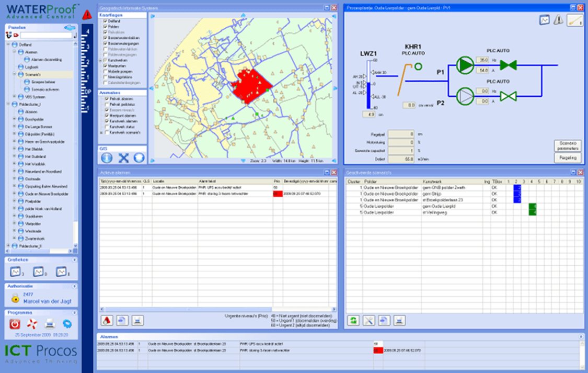588x373 pixels.
Task: Select Logboek in the tree
Action: click(31, 67)
